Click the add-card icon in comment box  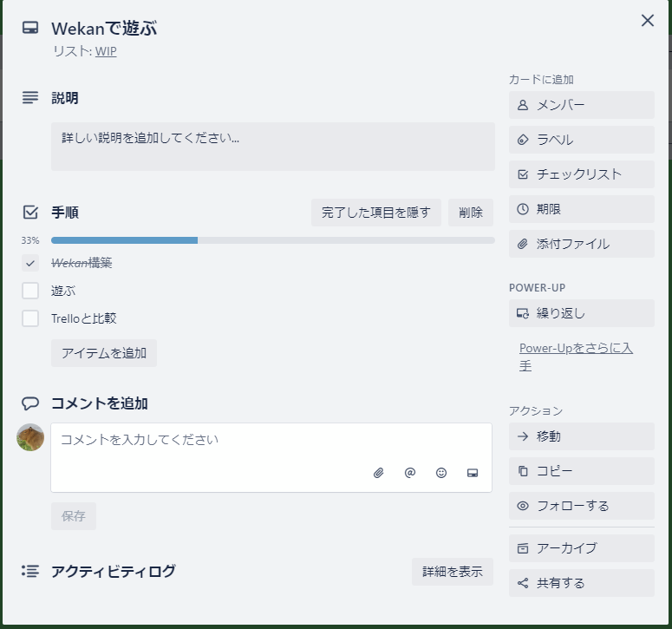[473, 473]
